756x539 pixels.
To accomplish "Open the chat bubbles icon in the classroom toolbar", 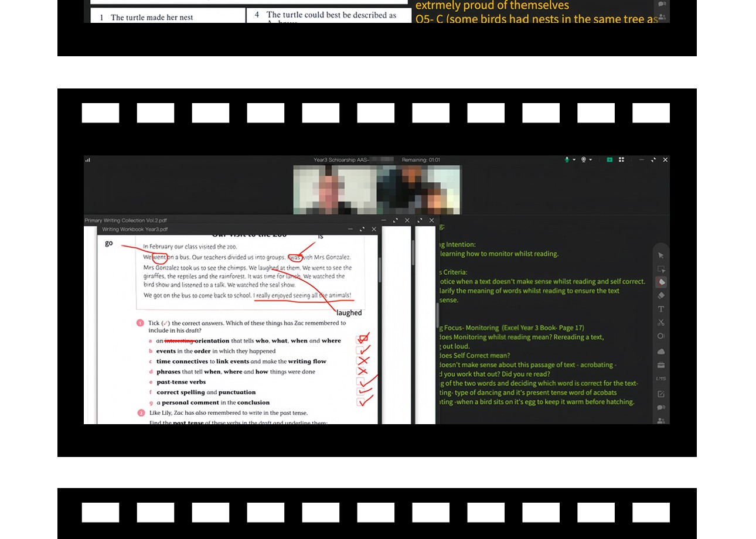I will click(x=661, y=407).
